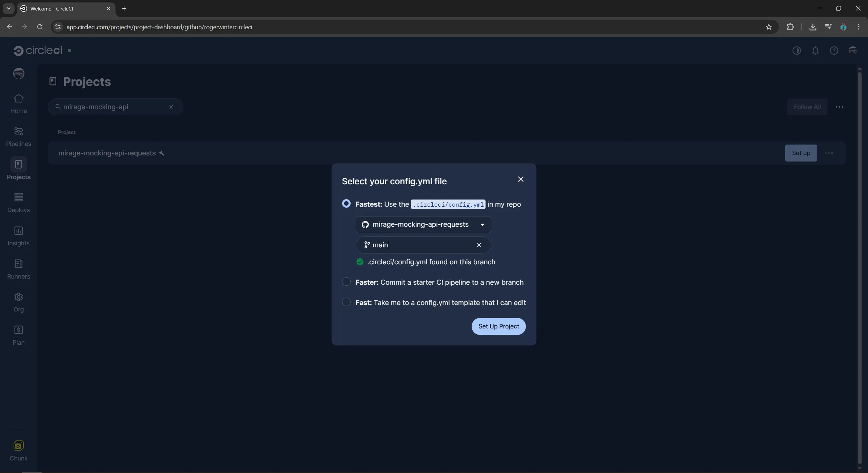The image size is (868, 473).
Task: Click the project search box
Action: [x=115, y=107]
